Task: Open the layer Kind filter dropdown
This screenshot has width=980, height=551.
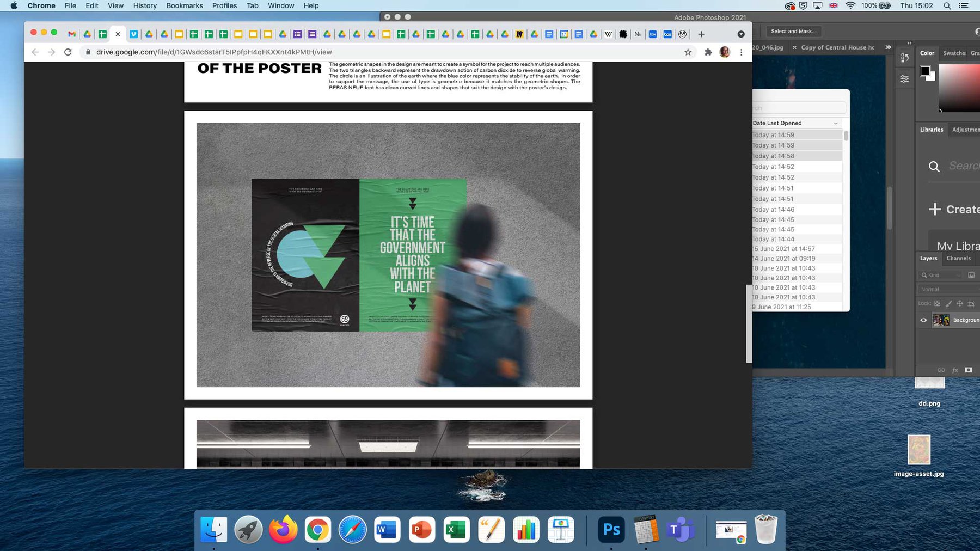Action: (x=941, y=275)
